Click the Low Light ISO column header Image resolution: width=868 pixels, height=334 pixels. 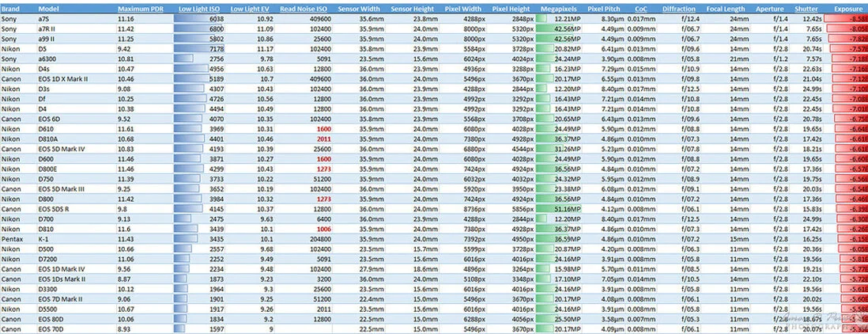click(x=200, y=9)
